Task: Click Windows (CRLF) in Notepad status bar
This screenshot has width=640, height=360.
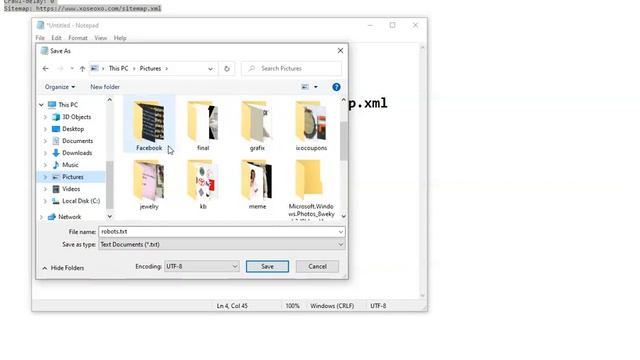Action: pyautogui.click(x=332, y=306)
